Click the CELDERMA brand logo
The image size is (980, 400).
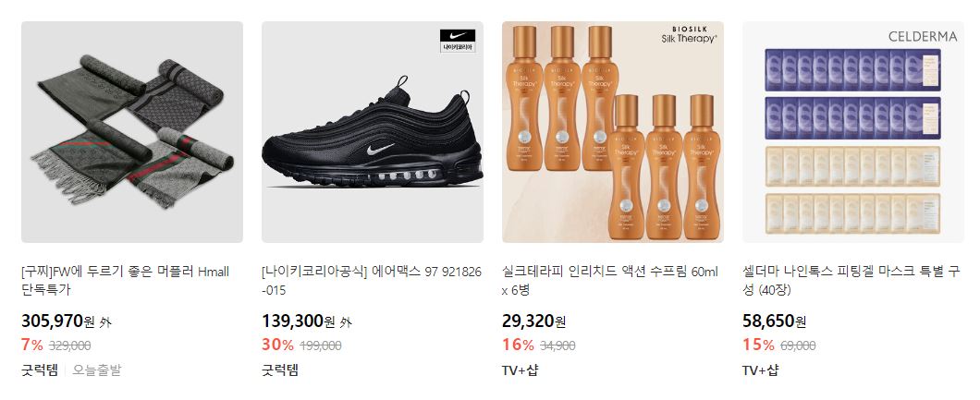click(x=923, y=37)
